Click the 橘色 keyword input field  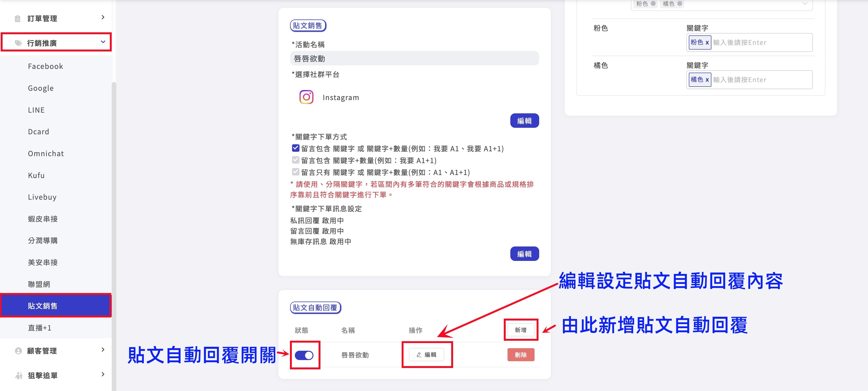749,80
